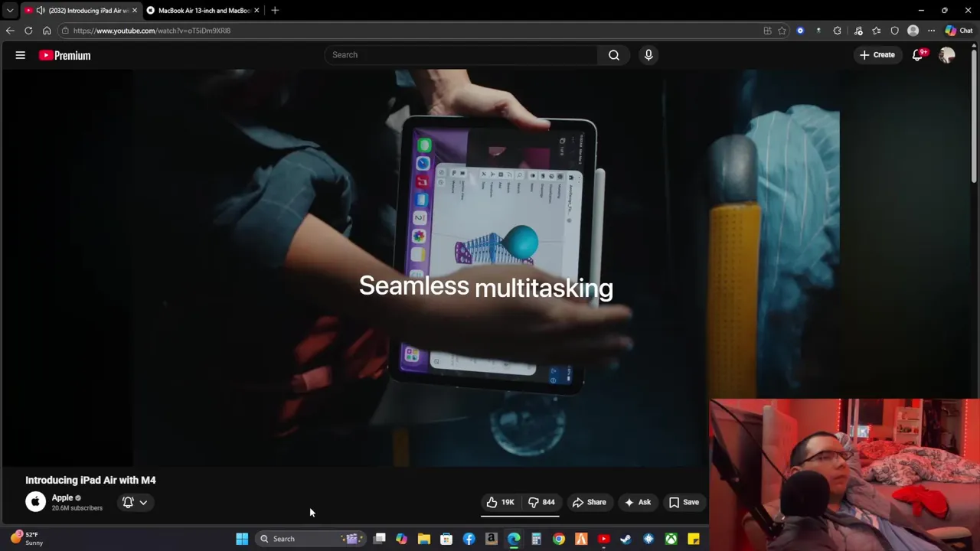Open the Xbox app from the taskbar
This screenshot has width=980, height=551.
click(671, 539)
